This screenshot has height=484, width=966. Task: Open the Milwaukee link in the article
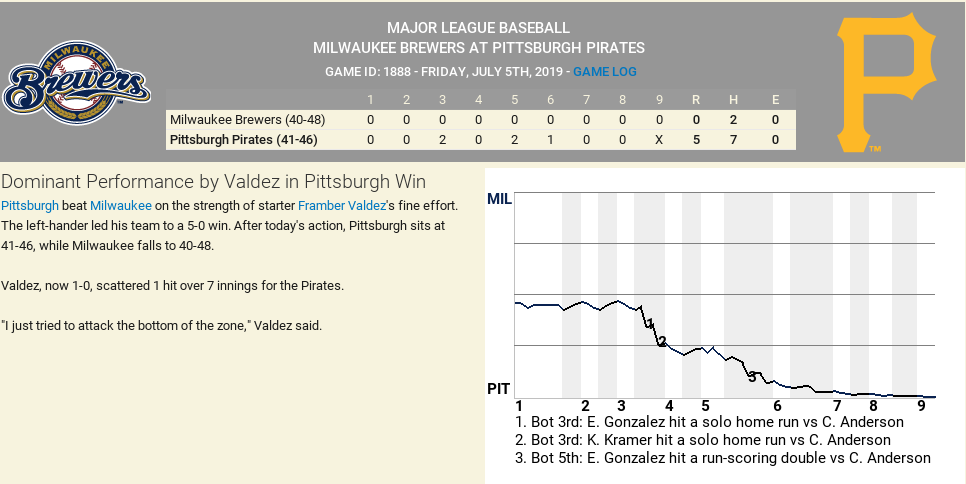point(121,205)
